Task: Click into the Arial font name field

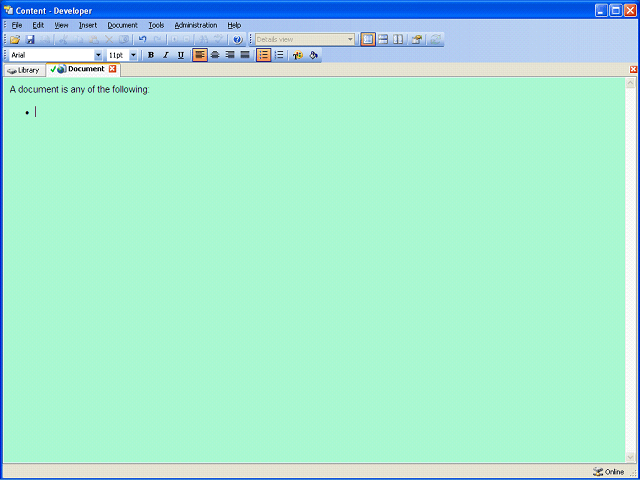Action: click(52, 55)
